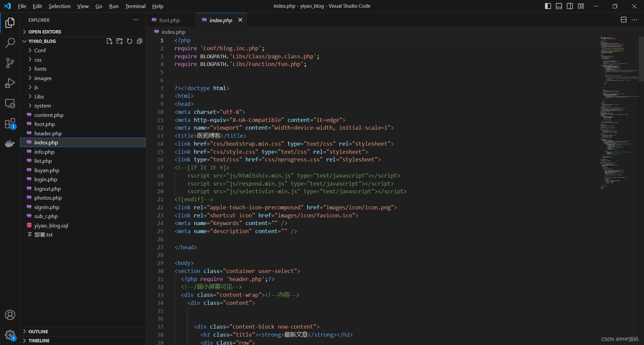
Task: Toggle the secondary side bar
Action: point(570,6)
